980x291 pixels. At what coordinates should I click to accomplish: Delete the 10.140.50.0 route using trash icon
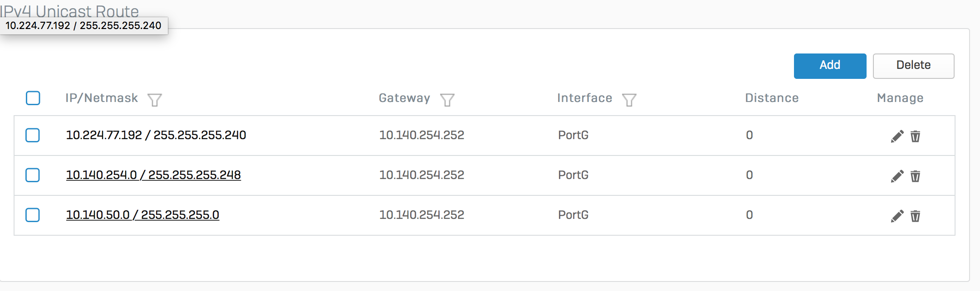pos(916,216)
